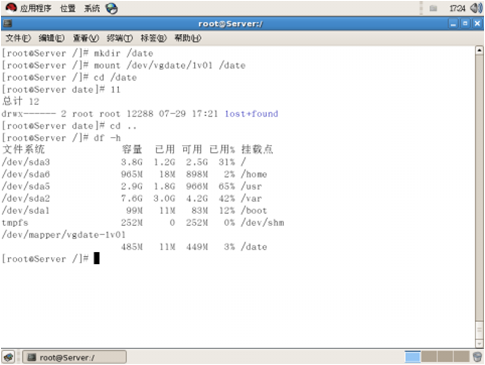Open the 标签(B) menu
The width and height of the screenshot is (485, 365).
tap(153, 38)
